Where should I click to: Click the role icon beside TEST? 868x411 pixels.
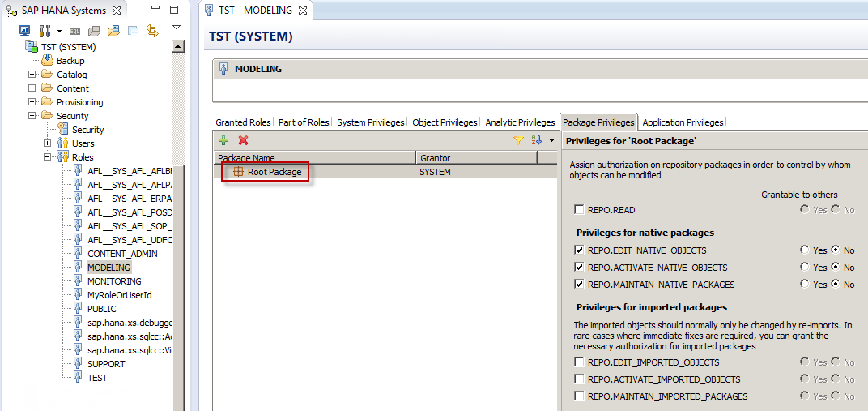pyautogui.click(x=78, y=378)
